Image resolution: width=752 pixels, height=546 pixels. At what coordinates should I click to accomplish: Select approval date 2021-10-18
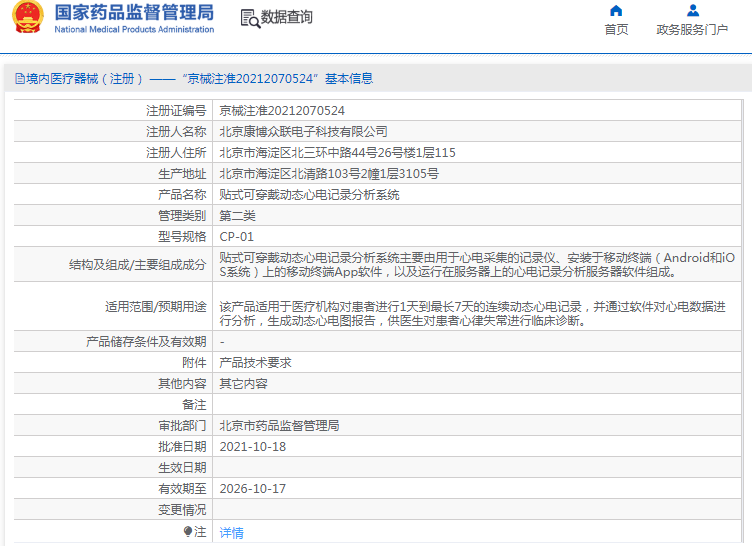coord(253,447)
